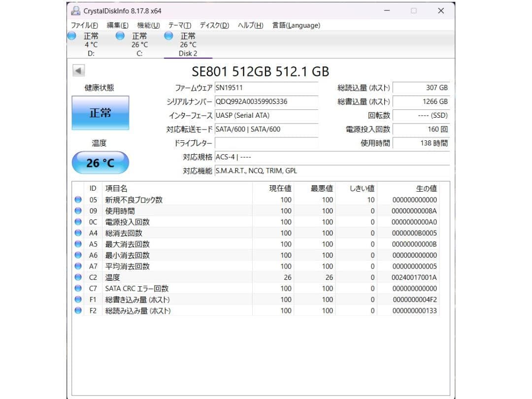This screenshot has width=532, height=399.
Task: Click the firmware field SN19511
Action: pyautogui.click(x=266, y=88)
